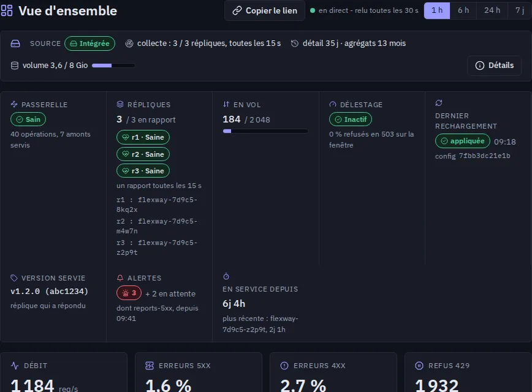
Task: Click the délestage gauge icon
Action: [x=332, y=105]
